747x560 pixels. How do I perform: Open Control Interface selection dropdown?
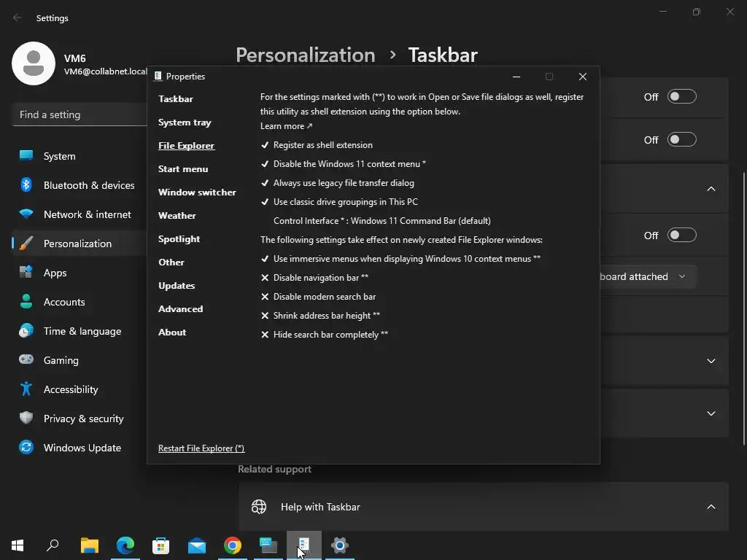(x=382, y=221)
